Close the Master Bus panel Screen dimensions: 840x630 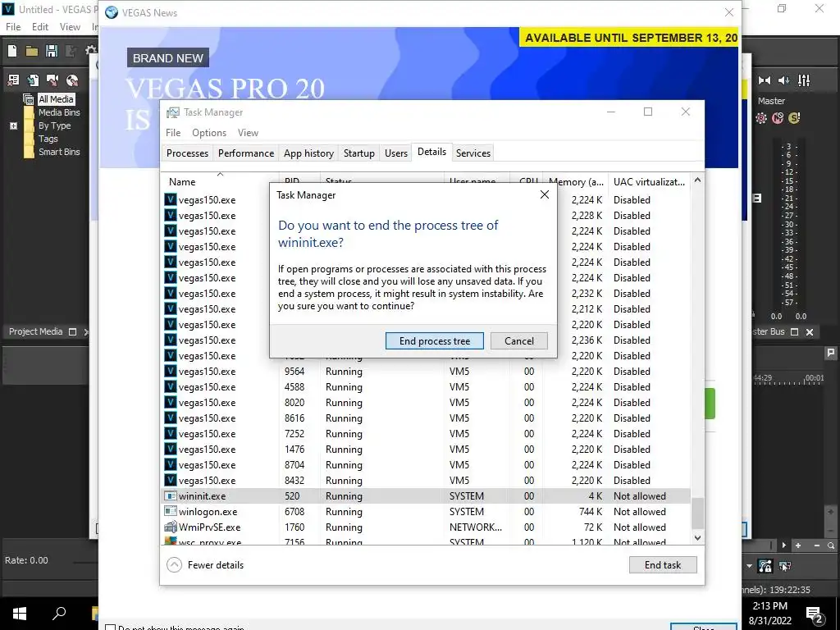pos(810,332)
